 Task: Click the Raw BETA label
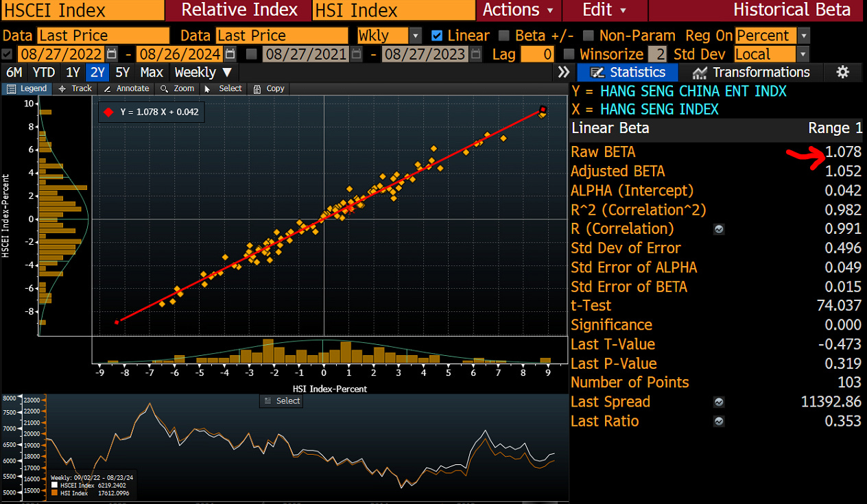pos(603,152)
